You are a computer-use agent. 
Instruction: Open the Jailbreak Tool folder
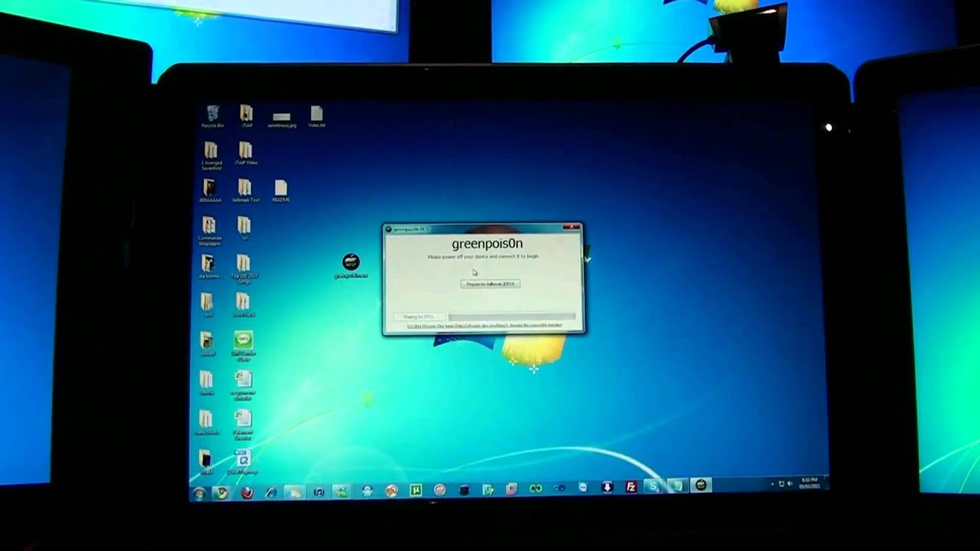[245, 191]
